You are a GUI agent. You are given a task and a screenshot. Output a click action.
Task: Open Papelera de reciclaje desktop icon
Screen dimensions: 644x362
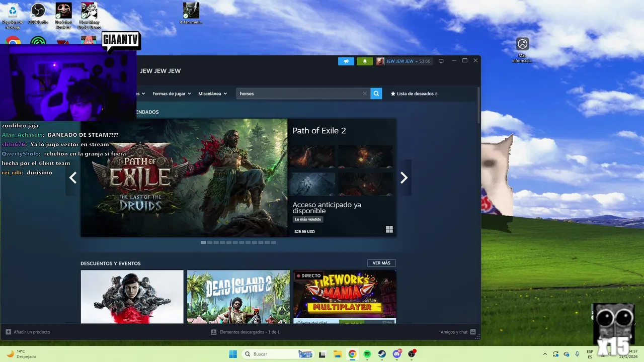tap(13, 16)
